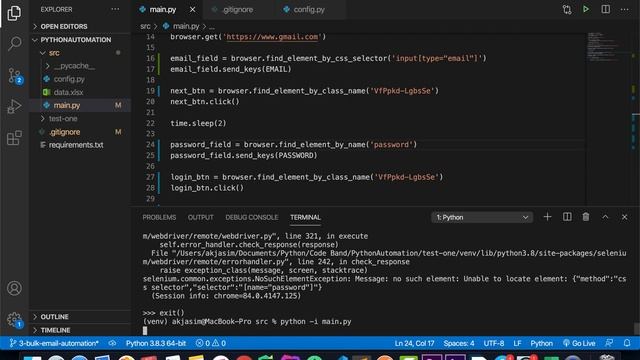Open the Accounts menu icon
Viewport: 640px width, 360px height.
coord(14,288)
